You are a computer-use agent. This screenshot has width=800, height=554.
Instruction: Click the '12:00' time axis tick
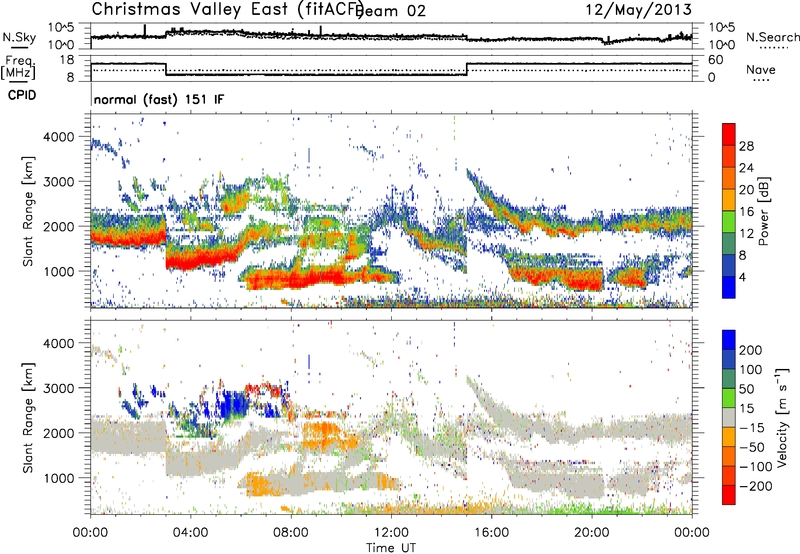click(x=391, y=533)
